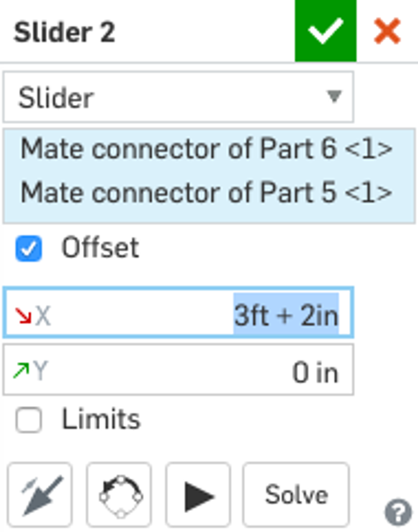This screenshot has height=532, width=418.
Task: Select Mate connector of Part 6 entry
Action: (x=206, y=149)
